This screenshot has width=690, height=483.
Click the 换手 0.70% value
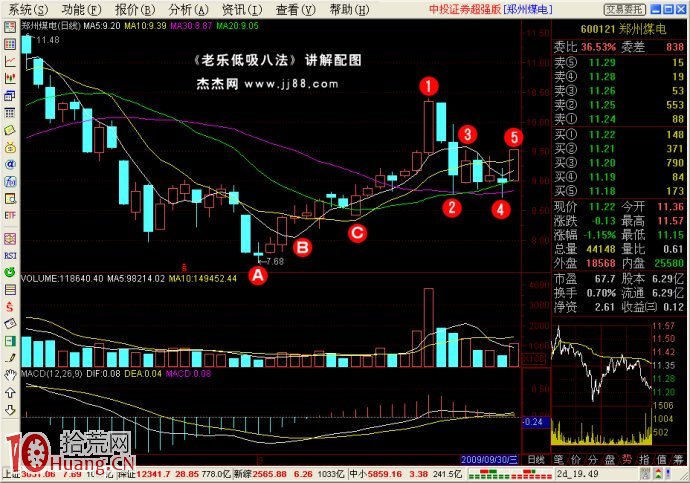click(601, 293)
